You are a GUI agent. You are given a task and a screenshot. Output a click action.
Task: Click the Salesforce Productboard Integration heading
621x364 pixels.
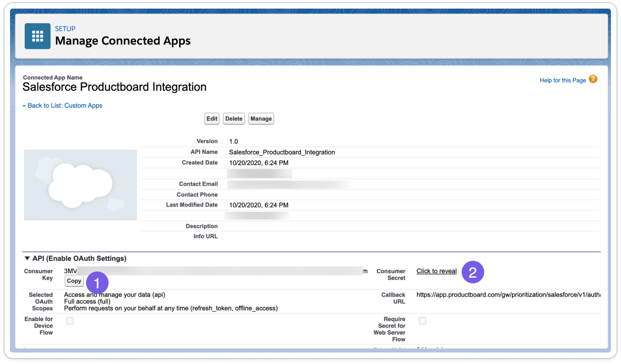pyautogui.click(x=114, y=87)
